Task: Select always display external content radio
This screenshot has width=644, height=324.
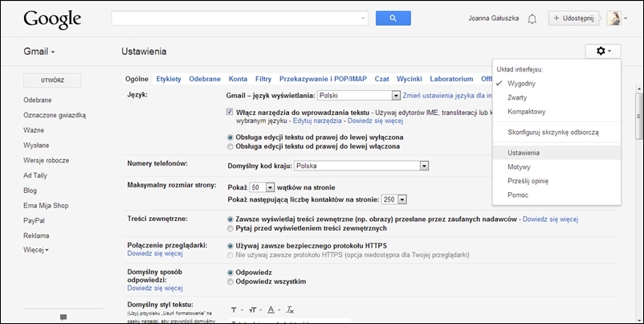Action: coord(230,219)
